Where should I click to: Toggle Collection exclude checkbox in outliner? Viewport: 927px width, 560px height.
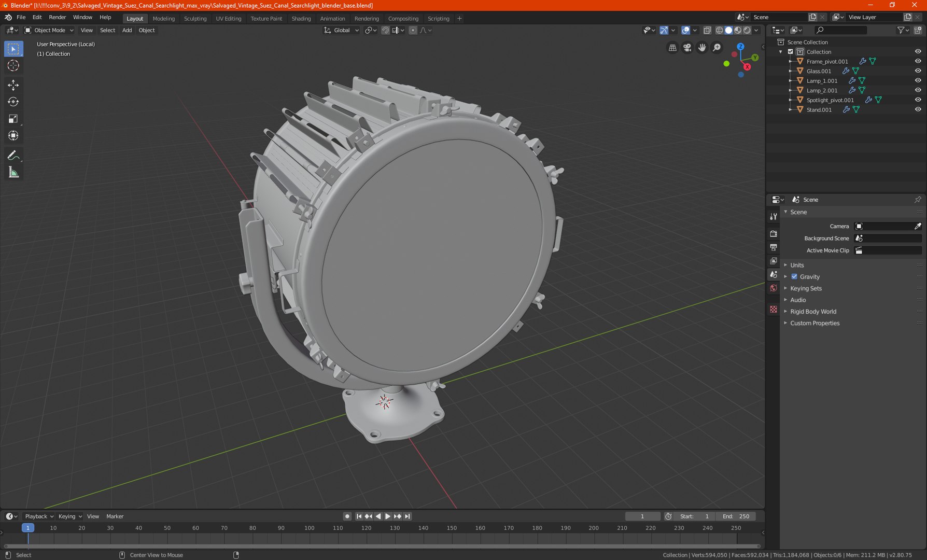click(x=791, y=52)
